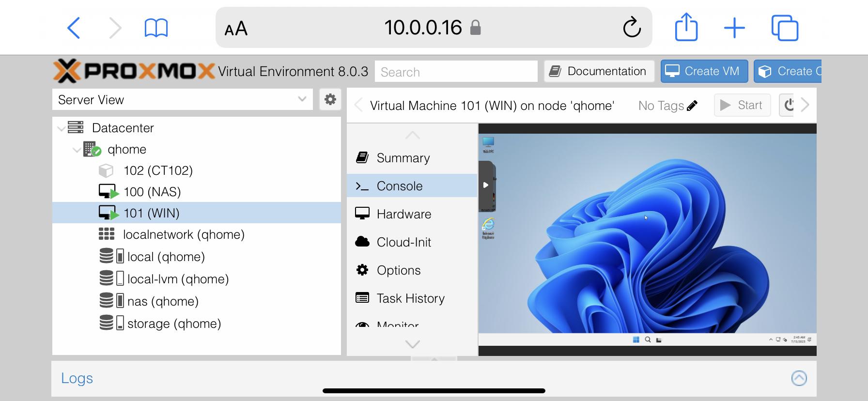868x401 pixels.
Task: Click the Create VM button
Action: point(704,71)
